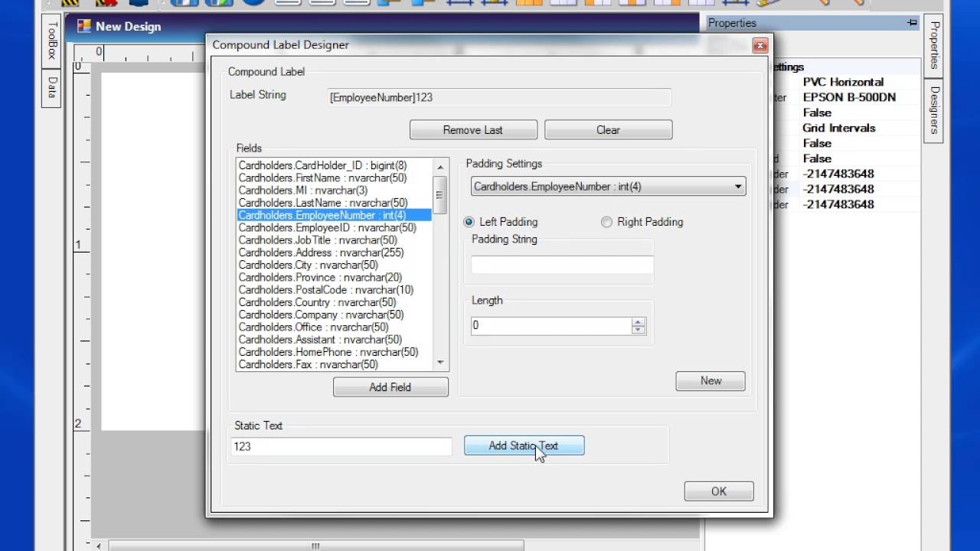
Task: Select Cardholders.MI : nvarchar(3) field
Action: coord(334,190)
